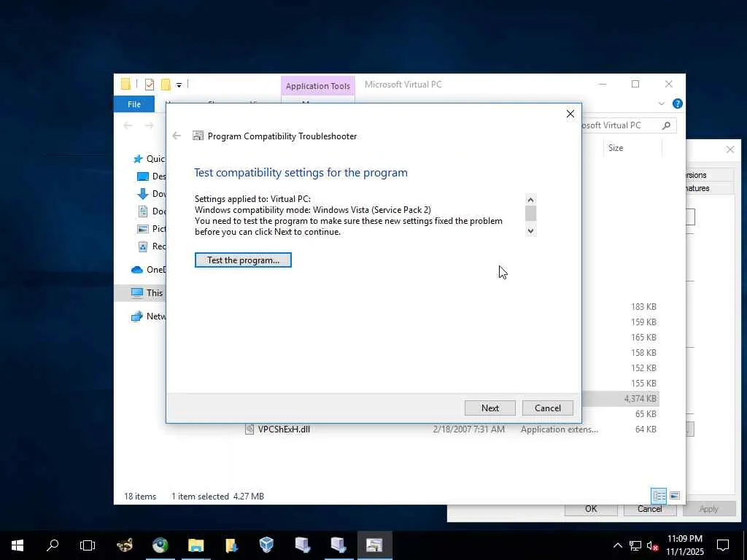Open taskbar Search

click(x=53, y=545)
